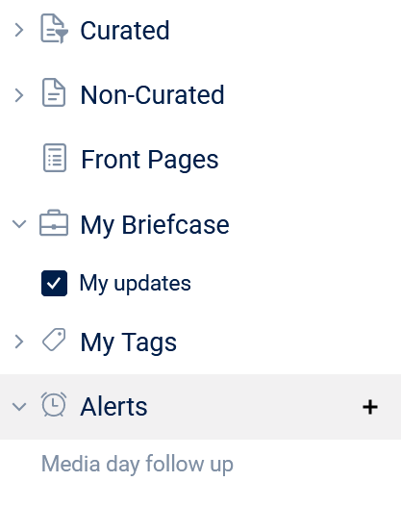Click the Non-Curated document icon
The image size is (401, 532).
pos(54,92)
